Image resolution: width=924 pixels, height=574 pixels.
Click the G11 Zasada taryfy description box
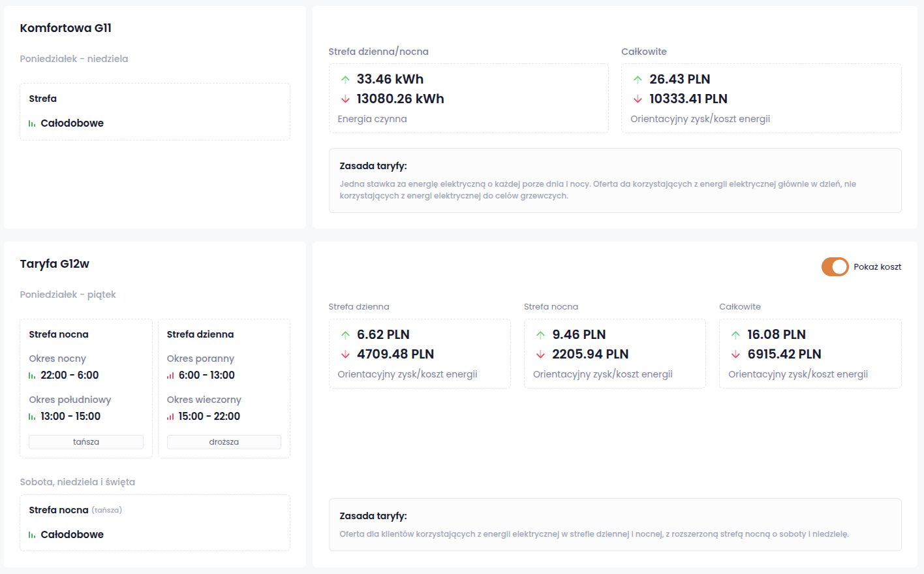click(x=615, y=180)
